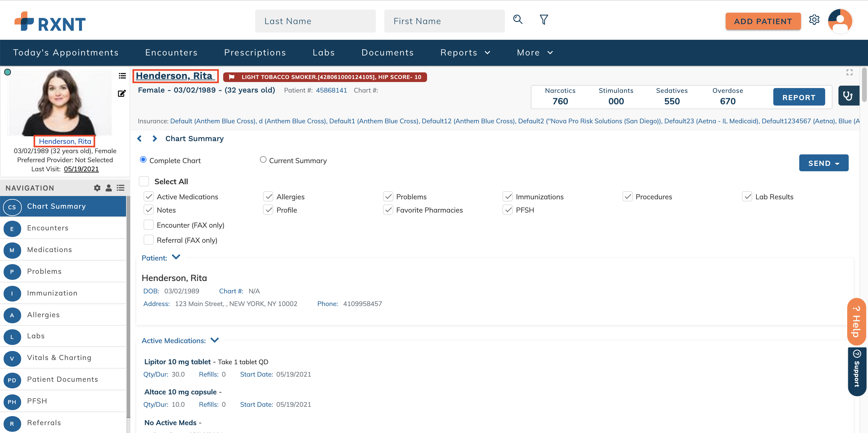Click the navigation person icon

coord(109,188)
